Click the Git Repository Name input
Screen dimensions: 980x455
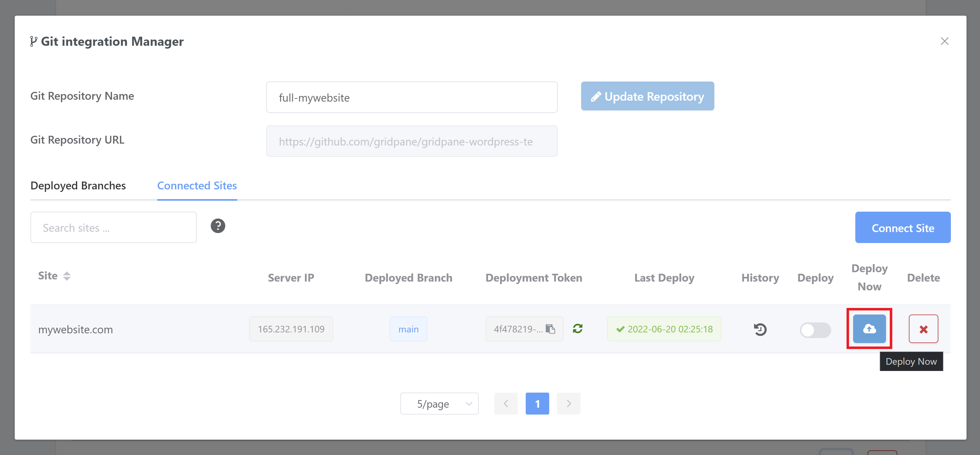[412, 98]
